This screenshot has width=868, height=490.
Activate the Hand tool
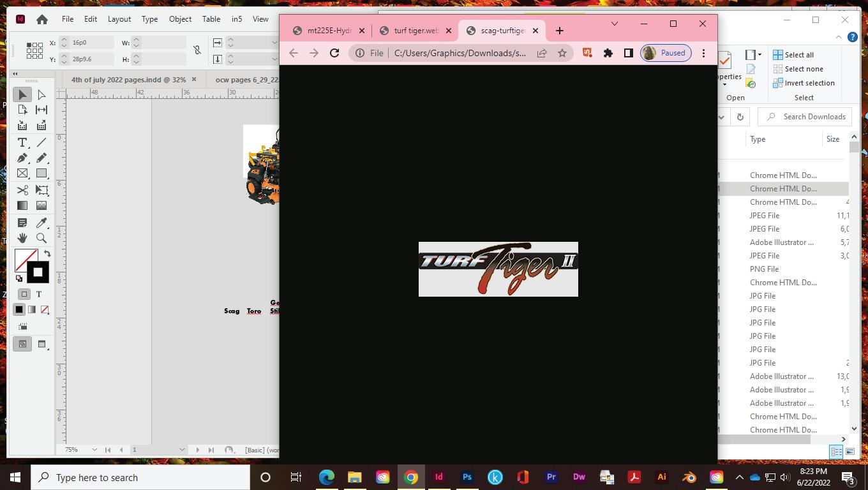click(22, 238)
